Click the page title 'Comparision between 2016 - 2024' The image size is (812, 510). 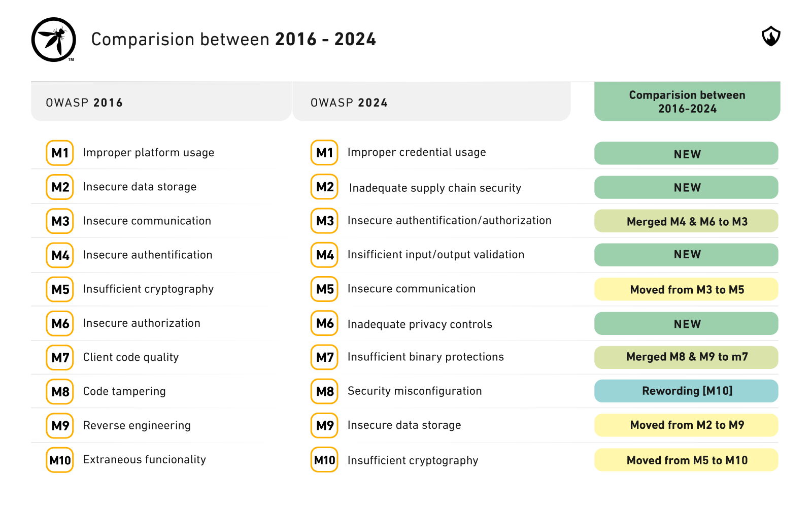tap(233, 39)
